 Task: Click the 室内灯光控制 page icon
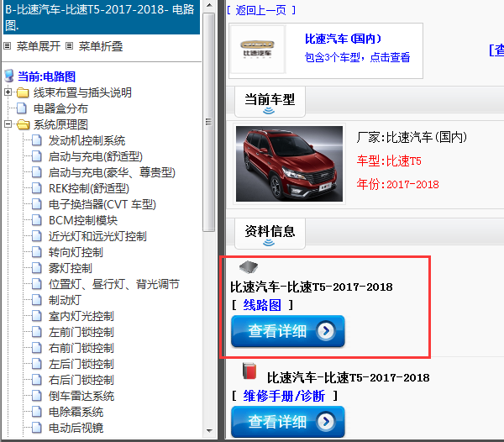click(x=37, y=316)
